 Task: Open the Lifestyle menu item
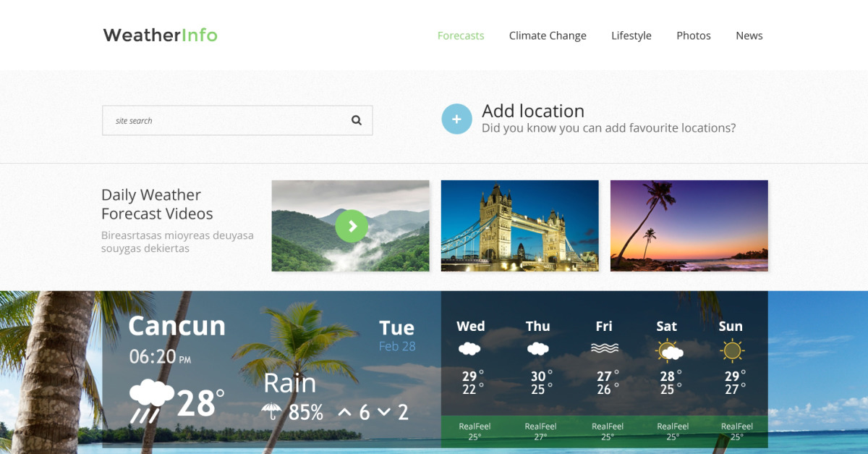[631, 35]
